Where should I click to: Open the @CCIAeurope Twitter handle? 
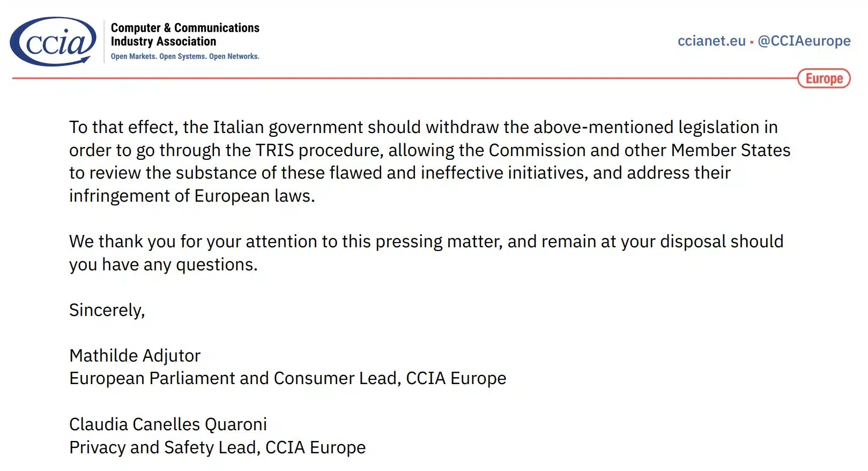click(804, 41)
